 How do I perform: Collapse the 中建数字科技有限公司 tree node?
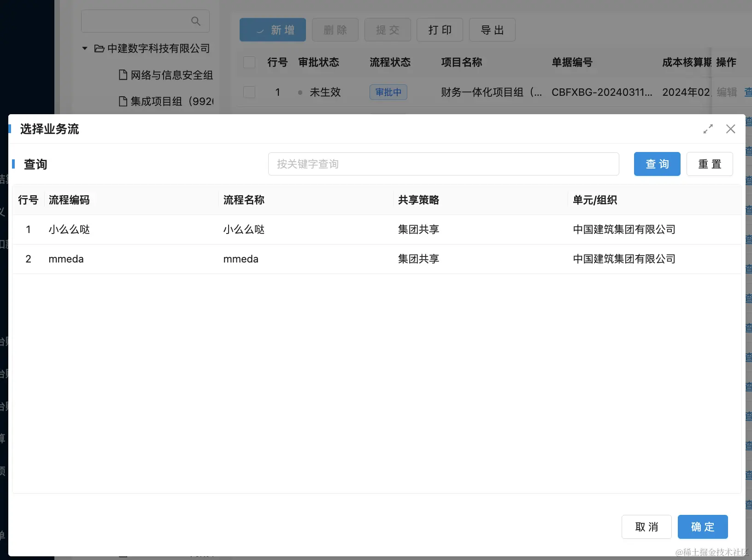(x=84, y=48)
